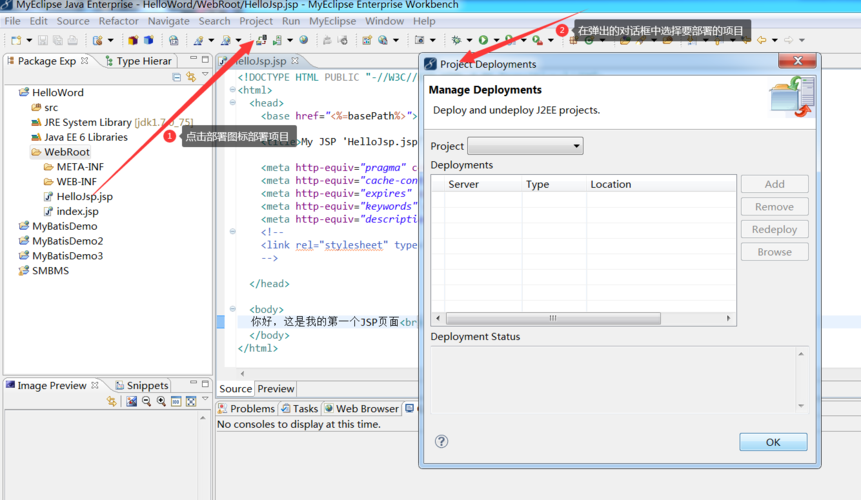
Task: Click the Run/Stop server toolbar icon
Action: pyautogui.click(x=278, y=40)
